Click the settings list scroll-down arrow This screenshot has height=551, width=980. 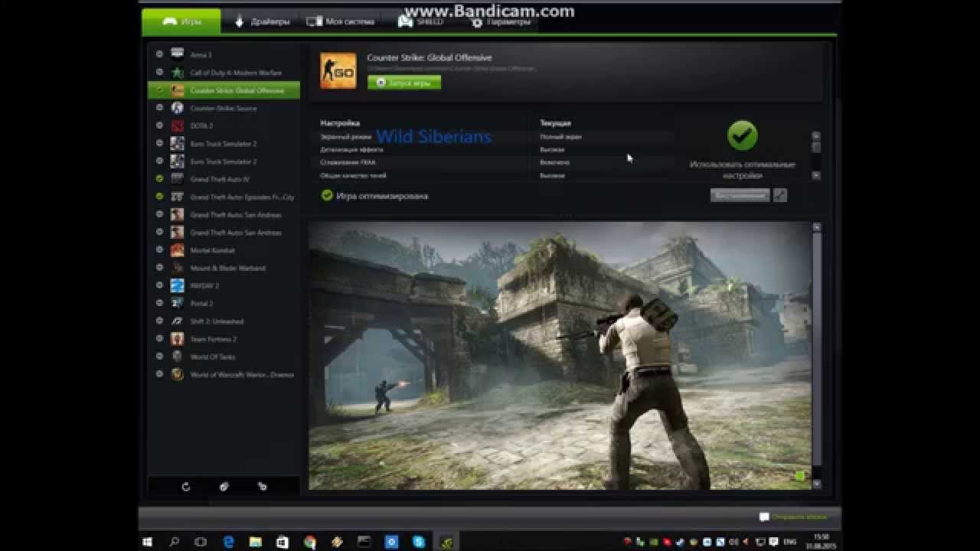(x=816, y=175)
